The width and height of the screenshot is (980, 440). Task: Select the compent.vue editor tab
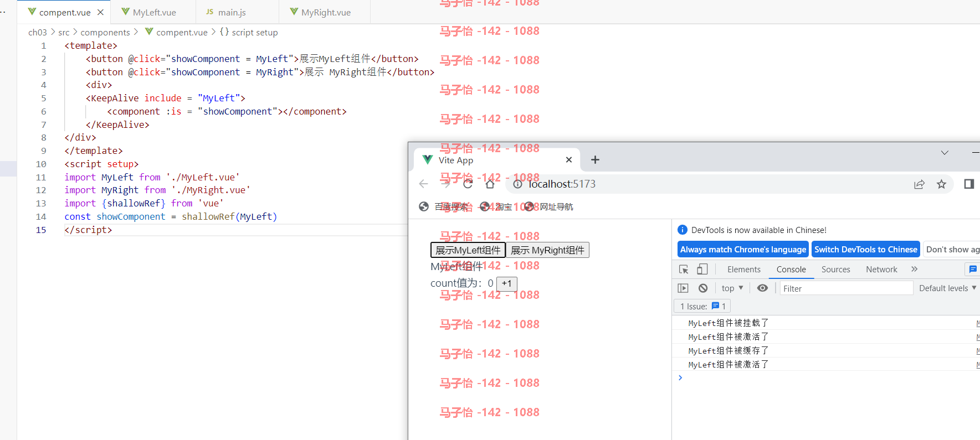[x=64, y=12]
